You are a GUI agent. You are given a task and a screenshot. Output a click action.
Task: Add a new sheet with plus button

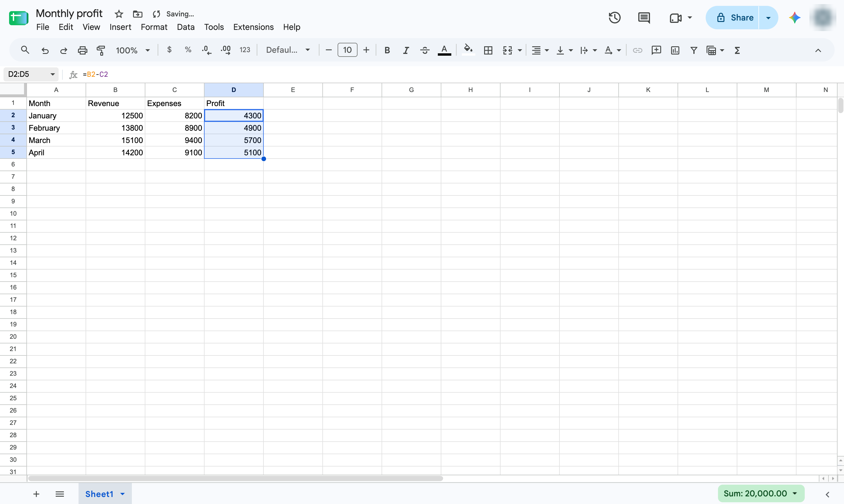click(36, 494)
